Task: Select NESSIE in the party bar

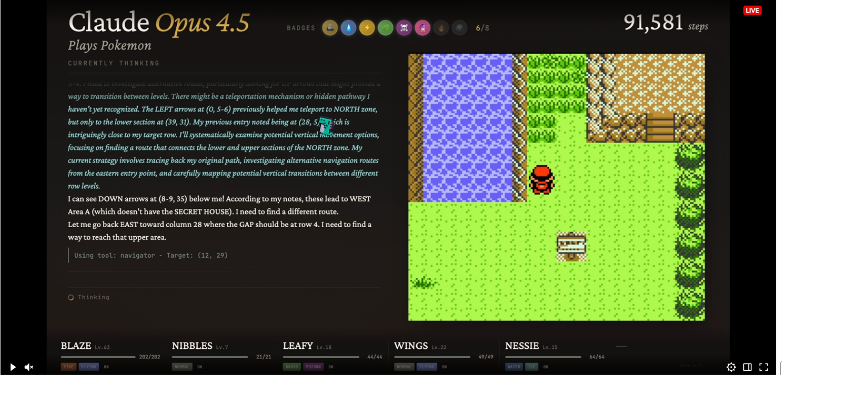Action: click(522, 346)
